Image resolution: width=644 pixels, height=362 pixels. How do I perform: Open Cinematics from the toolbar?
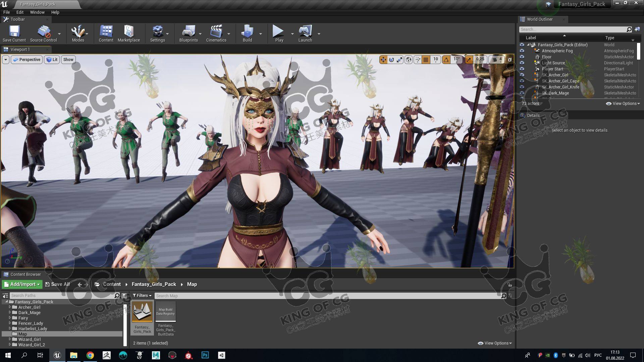(x=216, y=34)
